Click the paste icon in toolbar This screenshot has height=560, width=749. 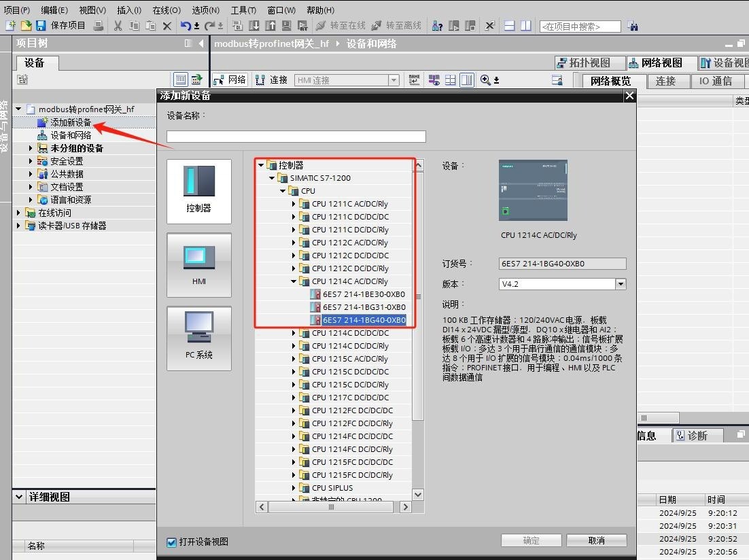[x=150, y=25]
